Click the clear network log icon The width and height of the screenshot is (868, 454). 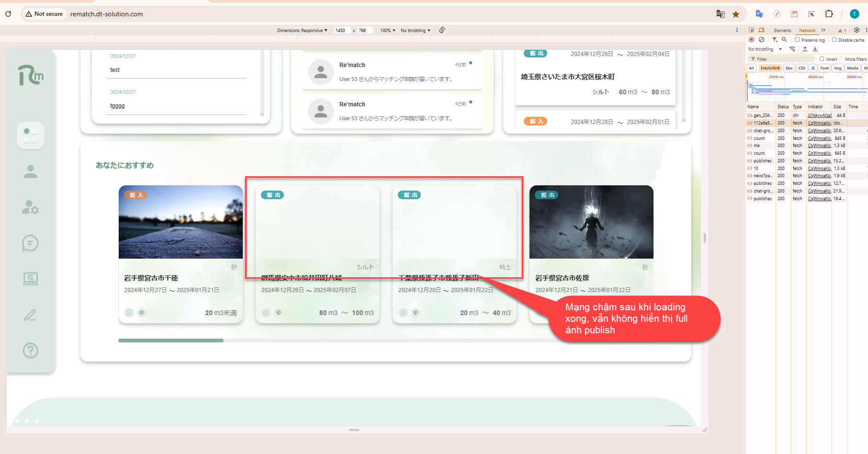761,40
